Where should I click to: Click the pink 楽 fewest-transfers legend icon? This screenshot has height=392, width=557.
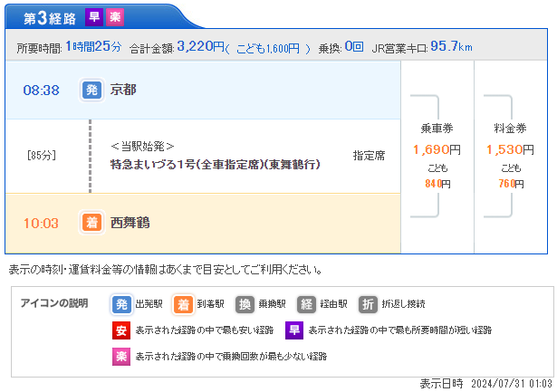point(121,356)
